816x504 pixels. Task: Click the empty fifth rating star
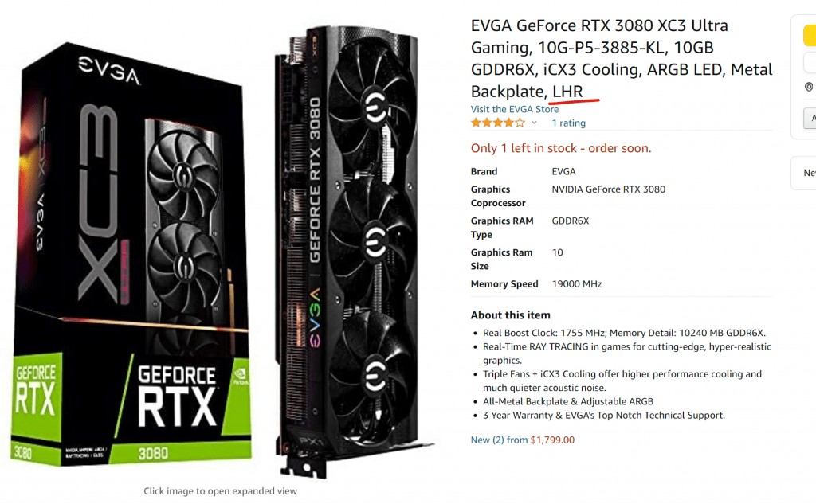pos(520,123)
